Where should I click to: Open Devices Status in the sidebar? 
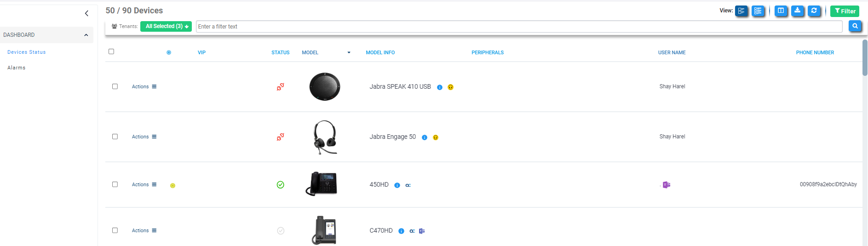[27, 52]
